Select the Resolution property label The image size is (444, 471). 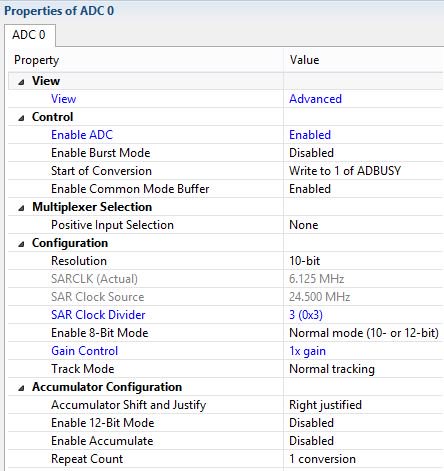(x=79, y=261)
